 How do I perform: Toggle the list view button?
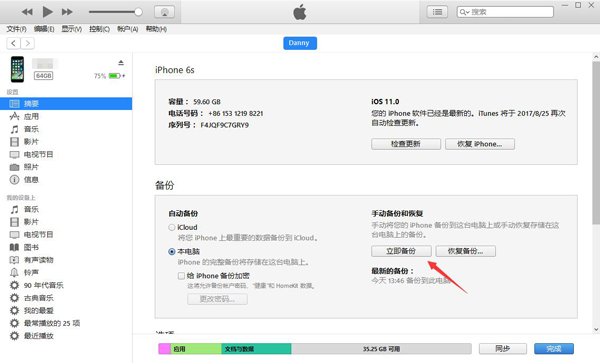pyautogui.click(x=437, y=12)
